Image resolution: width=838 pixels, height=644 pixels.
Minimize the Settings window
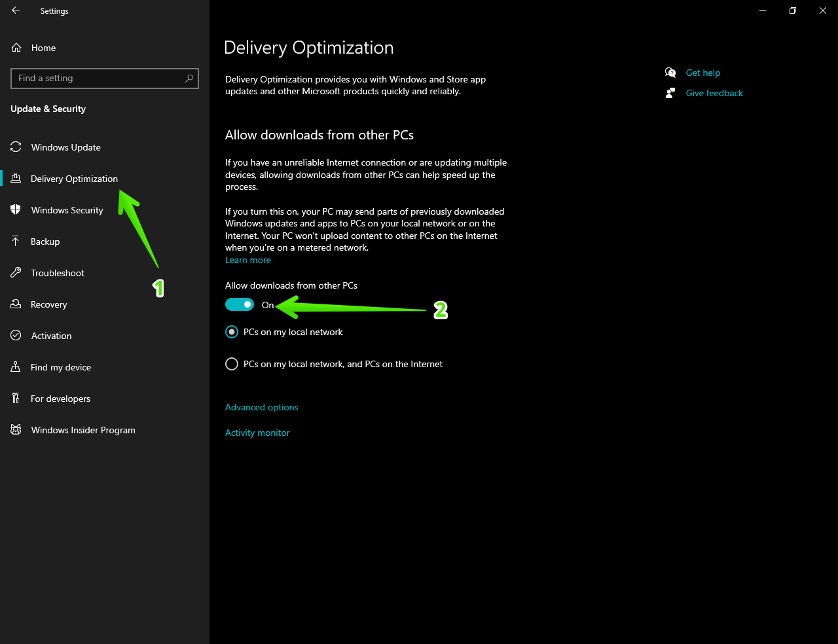click(763, 10)
